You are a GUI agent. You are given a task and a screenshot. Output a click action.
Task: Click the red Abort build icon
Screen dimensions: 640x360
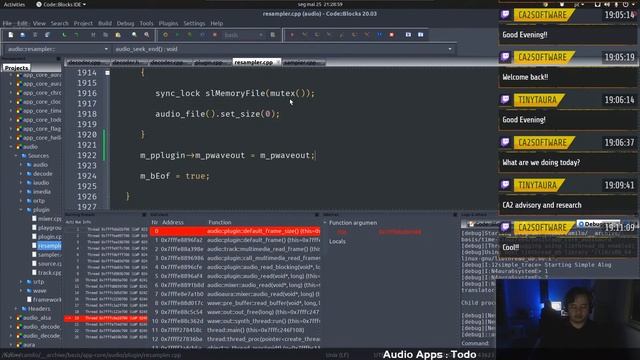[215, 35]
